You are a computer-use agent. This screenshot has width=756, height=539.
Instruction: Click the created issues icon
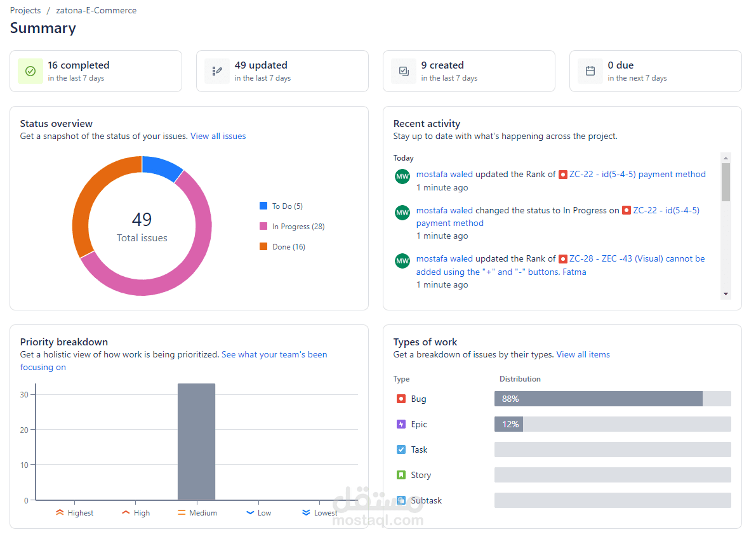click(x=403, y=71)
